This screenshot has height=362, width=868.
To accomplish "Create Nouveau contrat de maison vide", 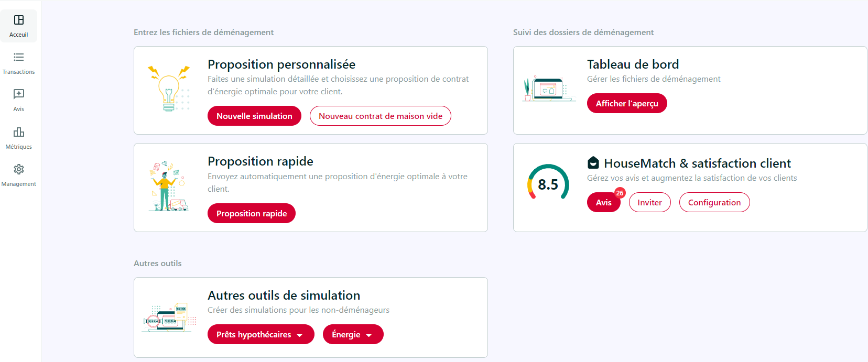I will [381, 116].
